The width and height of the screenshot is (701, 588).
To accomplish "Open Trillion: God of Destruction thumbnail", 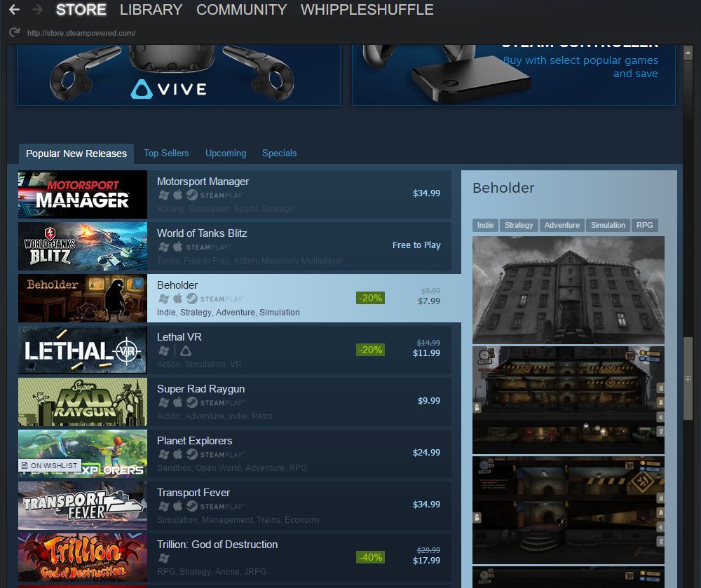I will (x=83, y=557).
